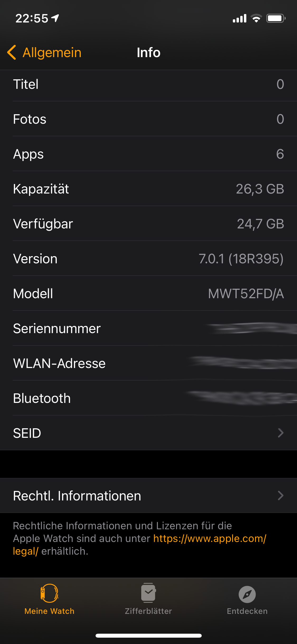Viewport: 297px width, 644px height.
Task: Tap the Rechtl. Informationen label
Action: [x=77, y=496]
